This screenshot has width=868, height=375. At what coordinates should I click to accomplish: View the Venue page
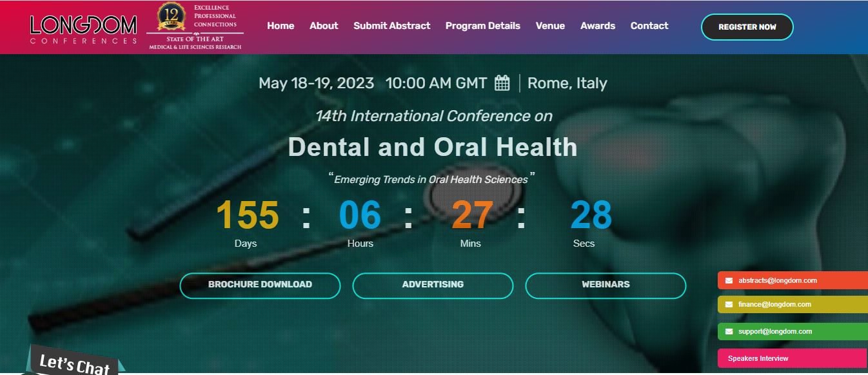(x=550, y=26)
